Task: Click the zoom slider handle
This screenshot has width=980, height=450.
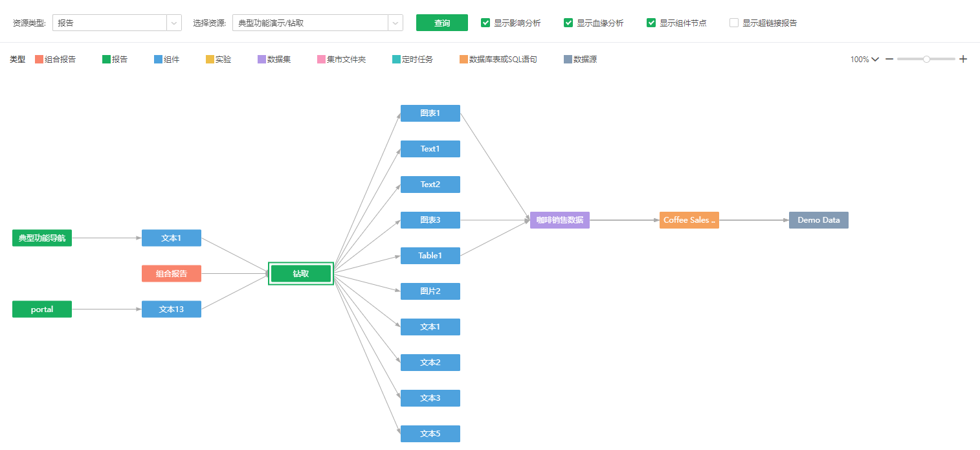Action: (x=926, y=59)
